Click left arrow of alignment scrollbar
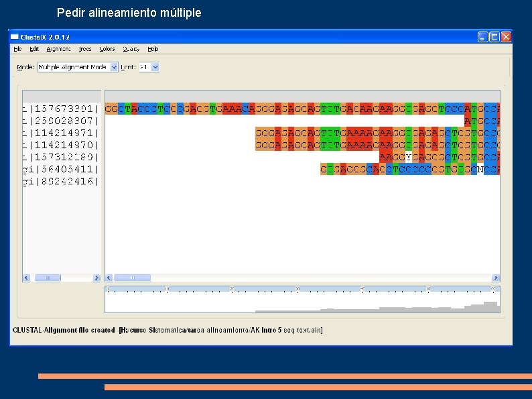Image resolution: width=532 pixels, height=399 pixels. tap(109, 278)
